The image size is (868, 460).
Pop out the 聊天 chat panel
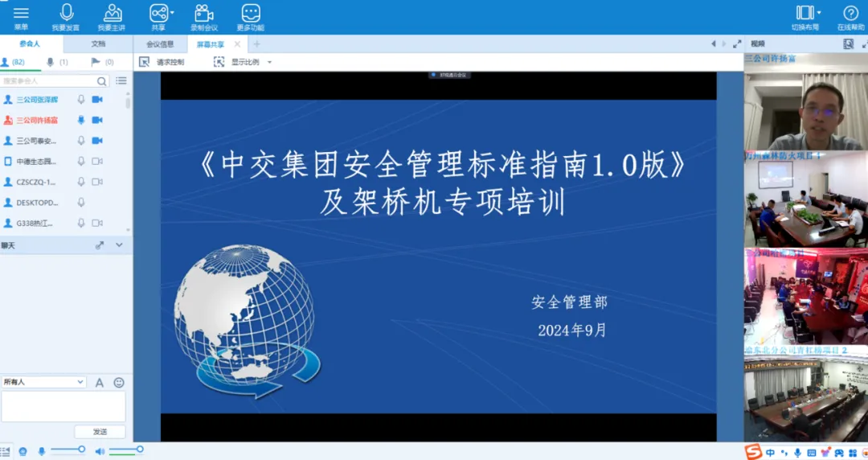click(100, 245)
